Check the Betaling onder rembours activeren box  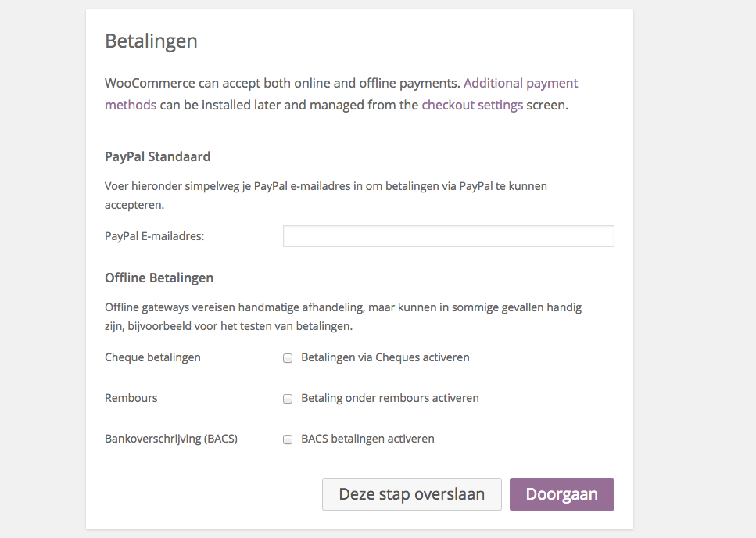point(288,399)
